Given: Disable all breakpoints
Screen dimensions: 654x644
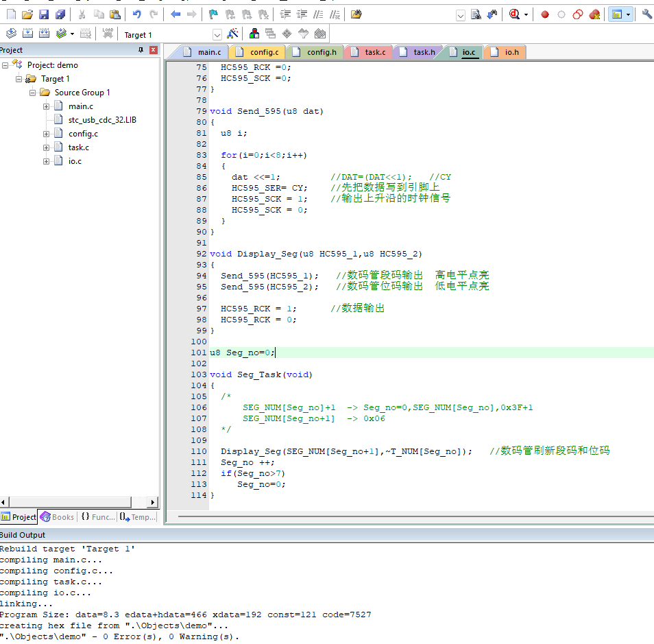Looking at the screenshot, I should [578, 14].
